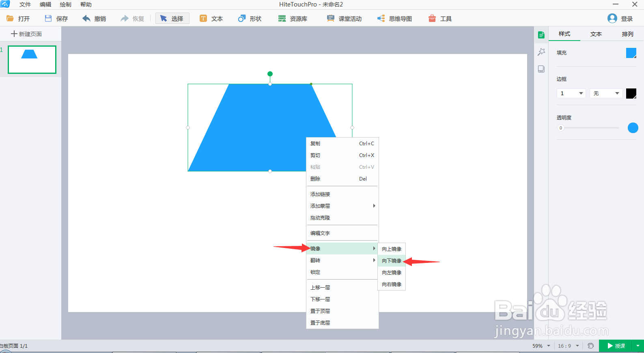Screen dimensions: 644x353
Task: Choose 添加链接 in context menu
Action: click(x=342, y=194)
